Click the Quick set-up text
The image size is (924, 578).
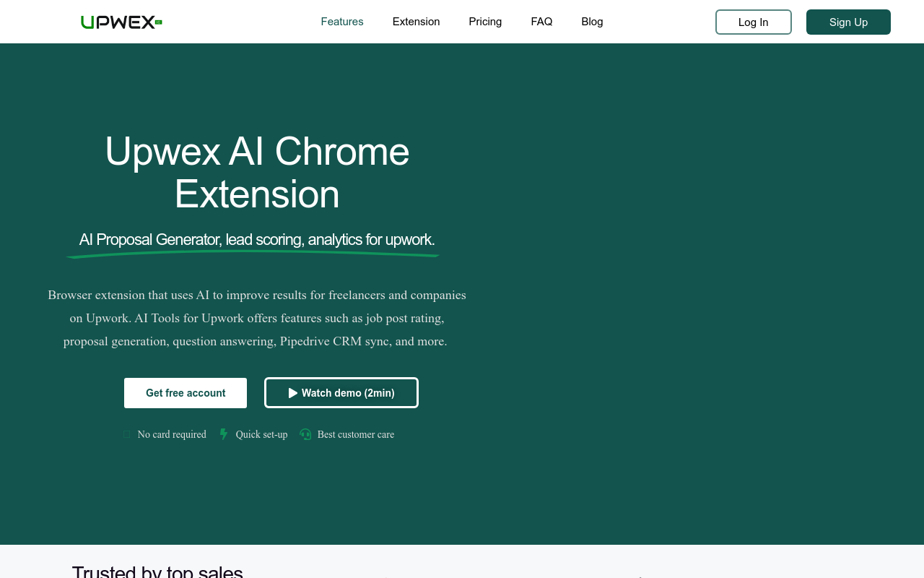[261, 434]
